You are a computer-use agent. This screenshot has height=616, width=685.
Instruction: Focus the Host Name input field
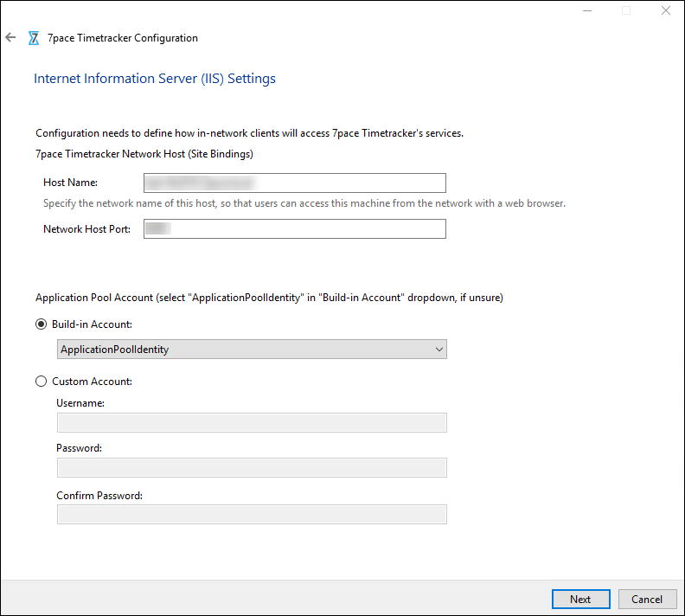tap(295, 183)
